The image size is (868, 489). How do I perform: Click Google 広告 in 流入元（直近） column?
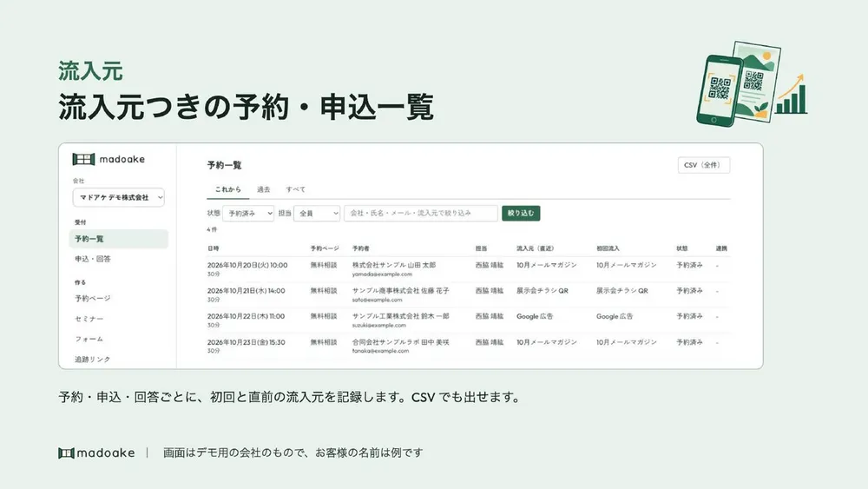click(535, 316)
